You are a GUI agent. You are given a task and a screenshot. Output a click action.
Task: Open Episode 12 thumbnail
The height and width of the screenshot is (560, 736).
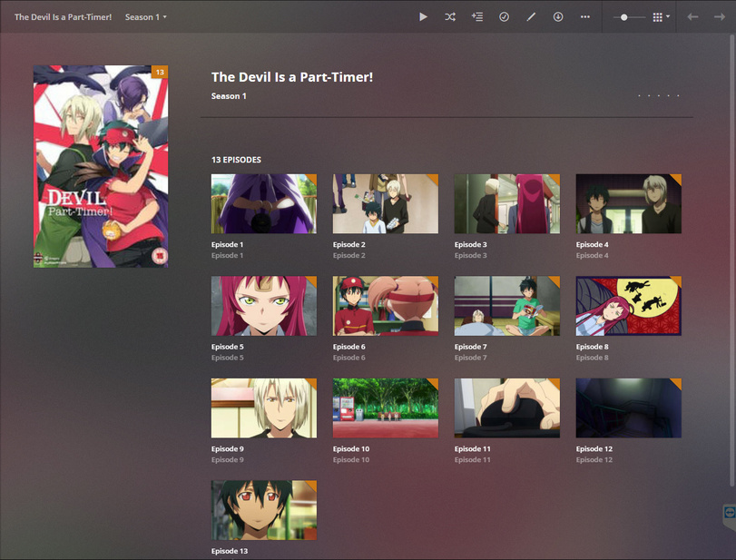[629, 408]
